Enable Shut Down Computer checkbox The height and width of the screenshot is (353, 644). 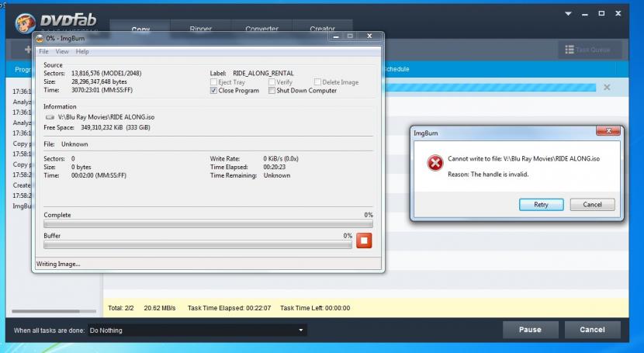point(272,90)
